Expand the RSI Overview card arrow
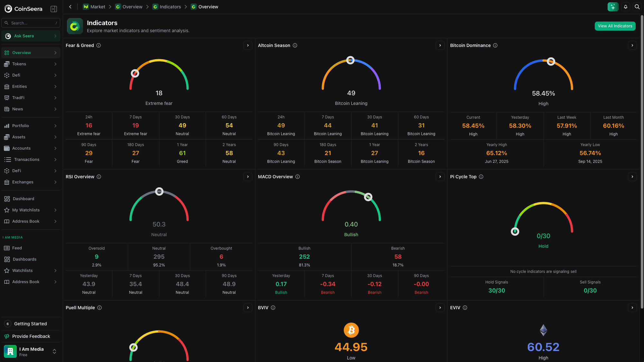The image size is (644, 362). pos(248,177)
